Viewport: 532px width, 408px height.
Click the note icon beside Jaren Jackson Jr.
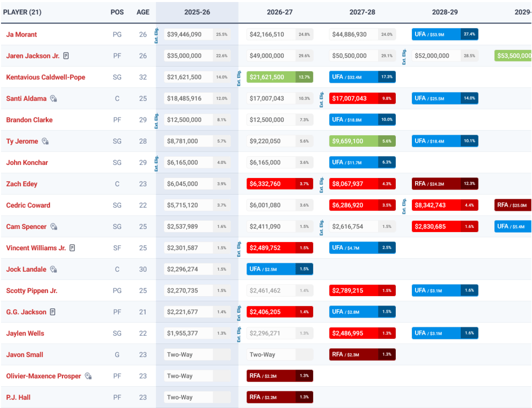(x=66, y=56)
